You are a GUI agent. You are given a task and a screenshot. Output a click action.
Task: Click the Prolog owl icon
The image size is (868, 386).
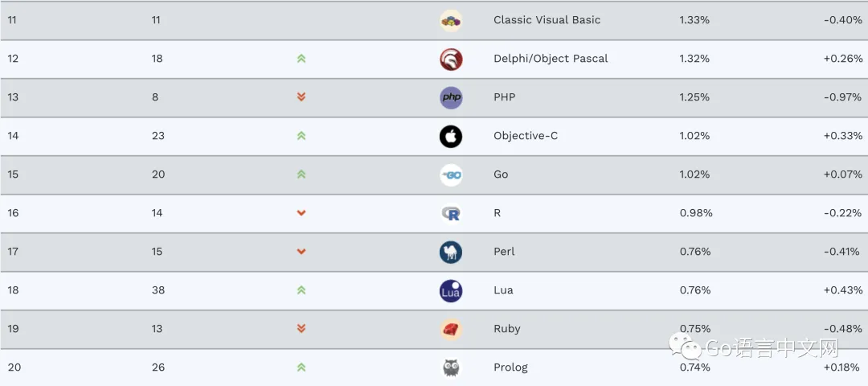click(x=451, y=368)
